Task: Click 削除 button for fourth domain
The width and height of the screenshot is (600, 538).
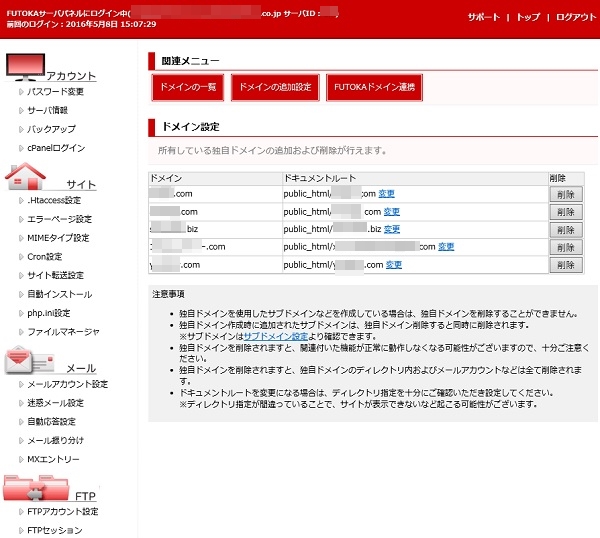Action: click(566, 247)
